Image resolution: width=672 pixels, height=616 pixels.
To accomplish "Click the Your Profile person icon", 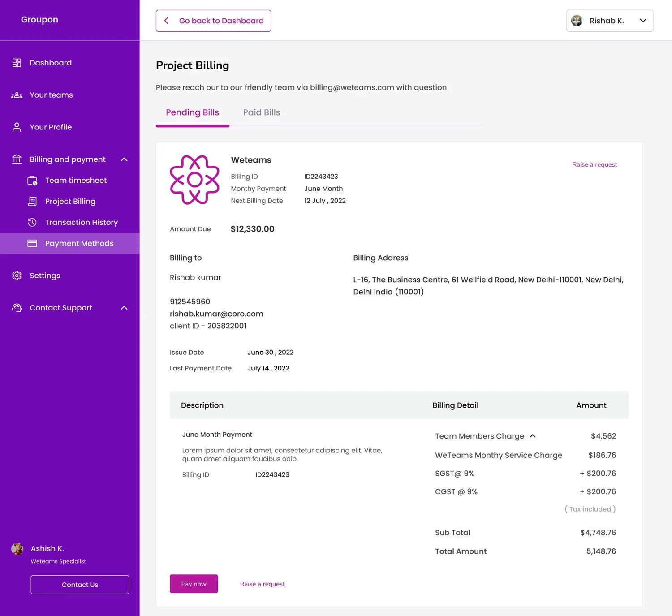I will pos(17,127).
